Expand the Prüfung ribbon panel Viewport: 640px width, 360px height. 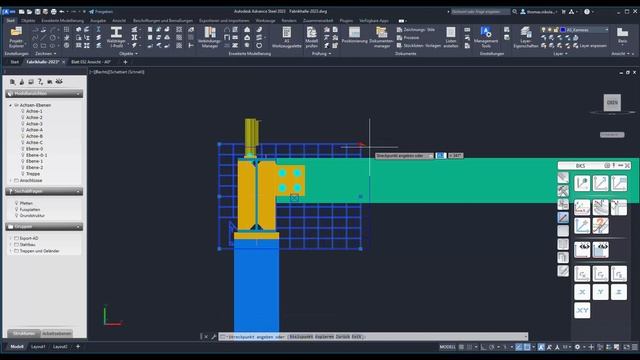point(321,53)
